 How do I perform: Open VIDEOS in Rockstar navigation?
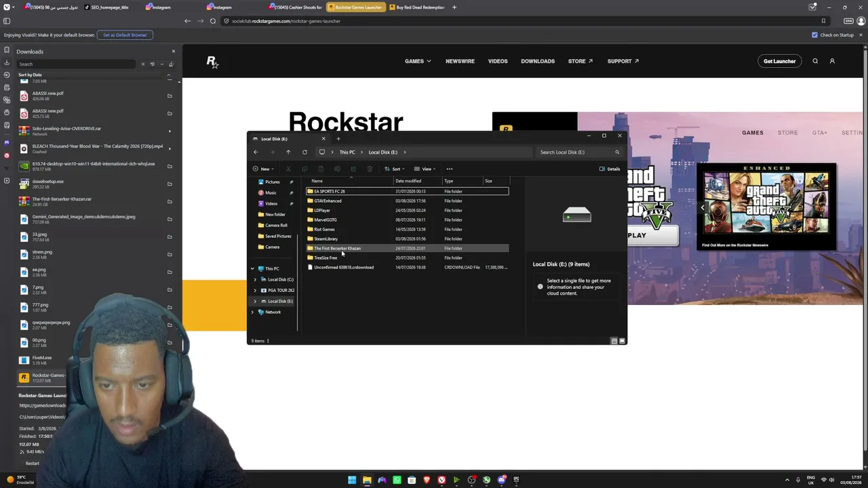point(498,61)
